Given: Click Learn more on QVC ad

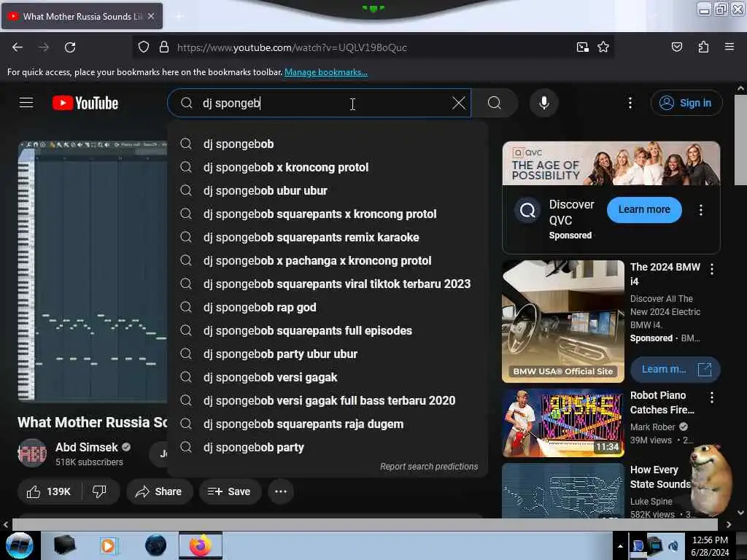Looking at the screenshot, I should pos(644,209).
